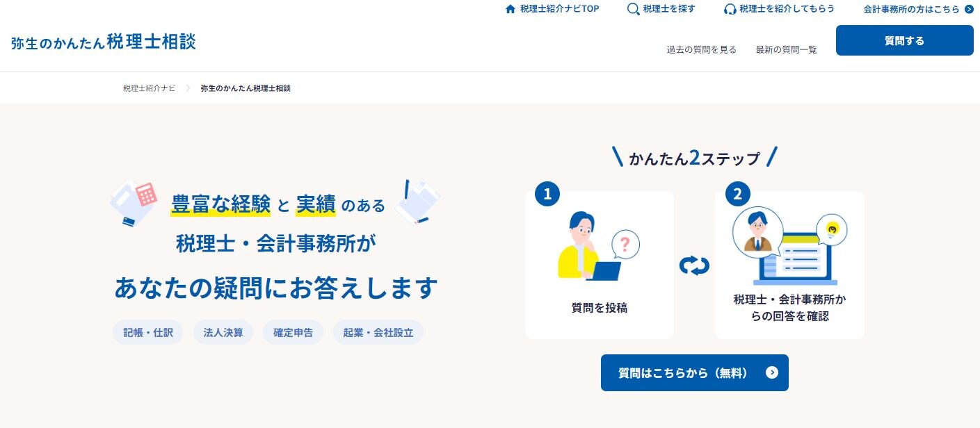Select the 記帳・仕訳 category tag
This screenshot has width=980, height=428.
[x=147, y=332]
